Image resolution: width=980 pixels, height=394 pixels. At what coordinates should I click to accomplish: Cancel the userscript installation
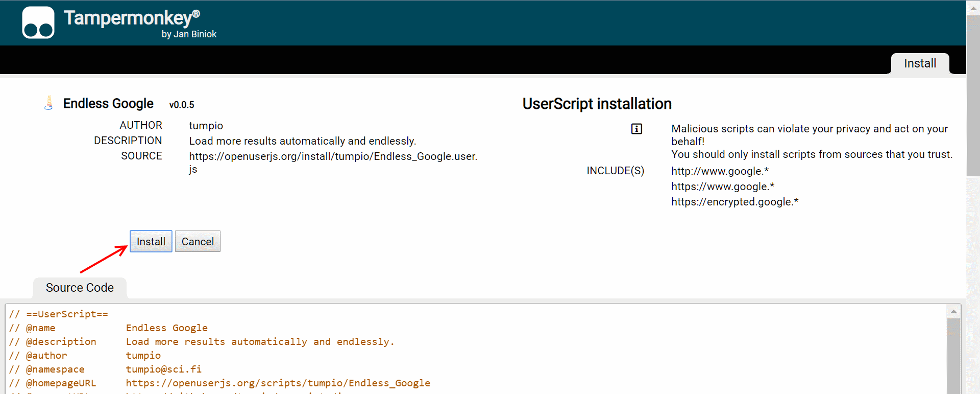[x=198, y=241]
